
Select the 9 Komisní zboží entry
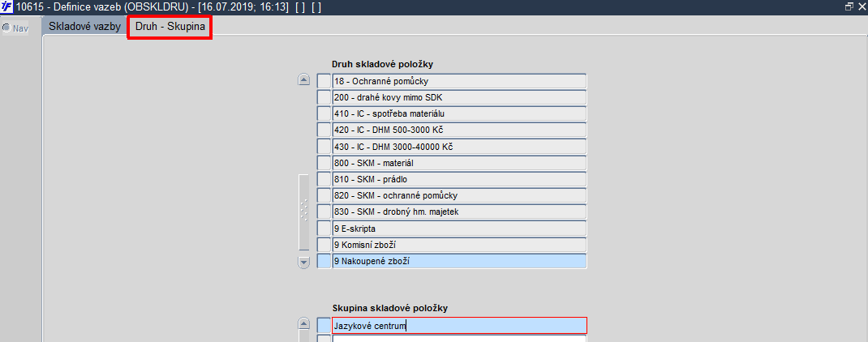[458, 245]
